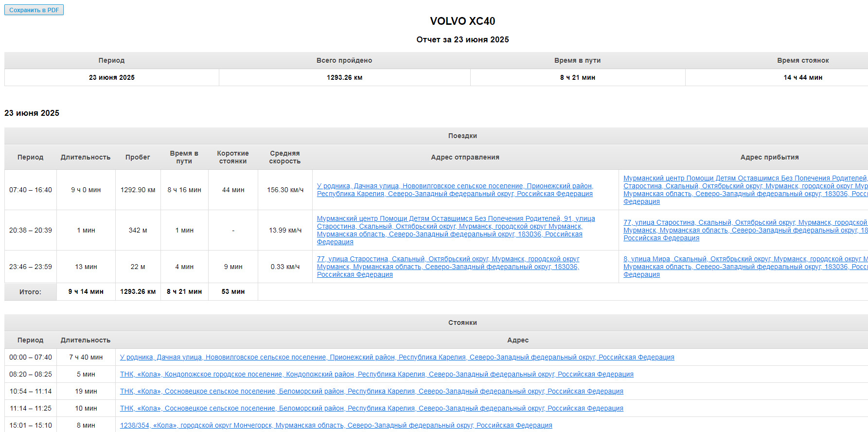Open 1238/354 Кола Мончегорск stop link
The image size is (868, 432).
click(x=336, y=425)
